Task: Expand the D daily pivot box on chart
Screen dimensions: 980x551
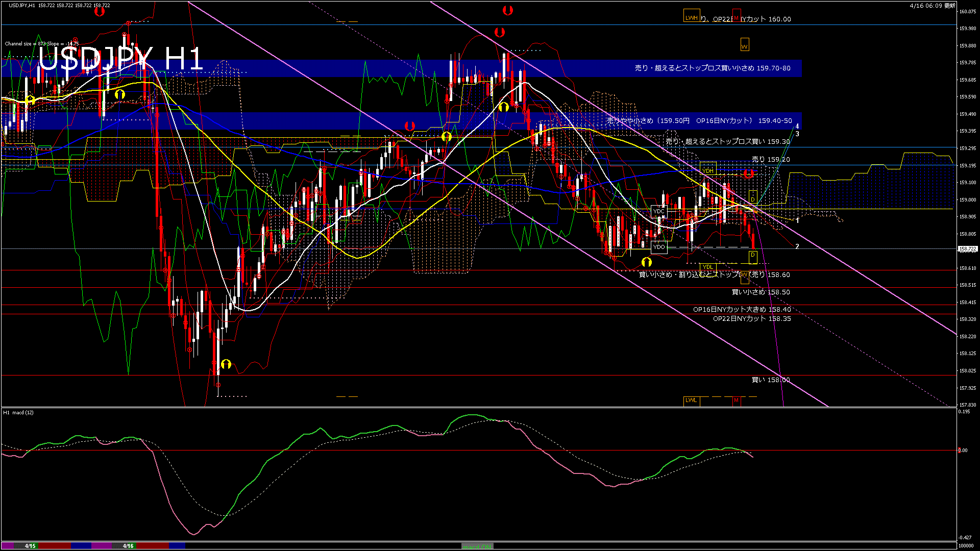Action: point(754,199)
